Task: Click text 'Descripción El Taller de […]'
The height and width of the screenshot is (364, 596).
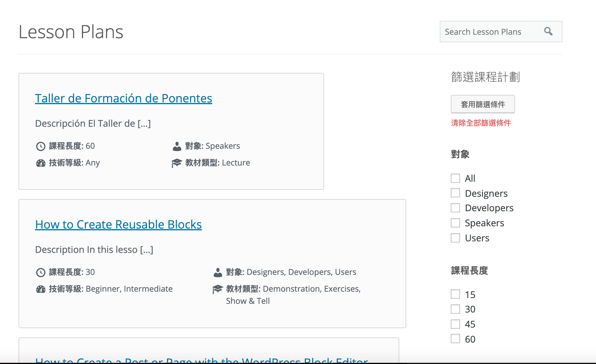Action: click(x=93, y=124)
